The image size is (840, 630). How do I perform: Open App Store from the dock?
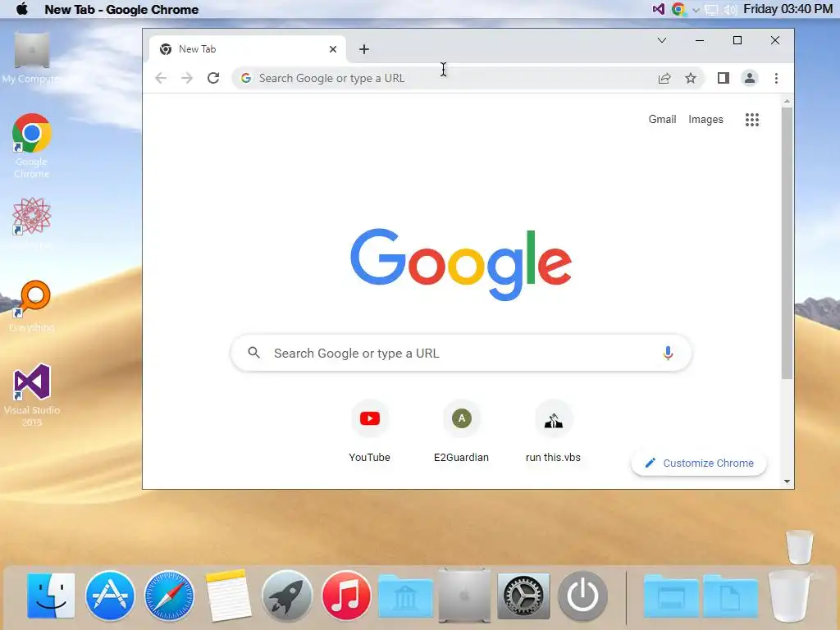point(110,596)
